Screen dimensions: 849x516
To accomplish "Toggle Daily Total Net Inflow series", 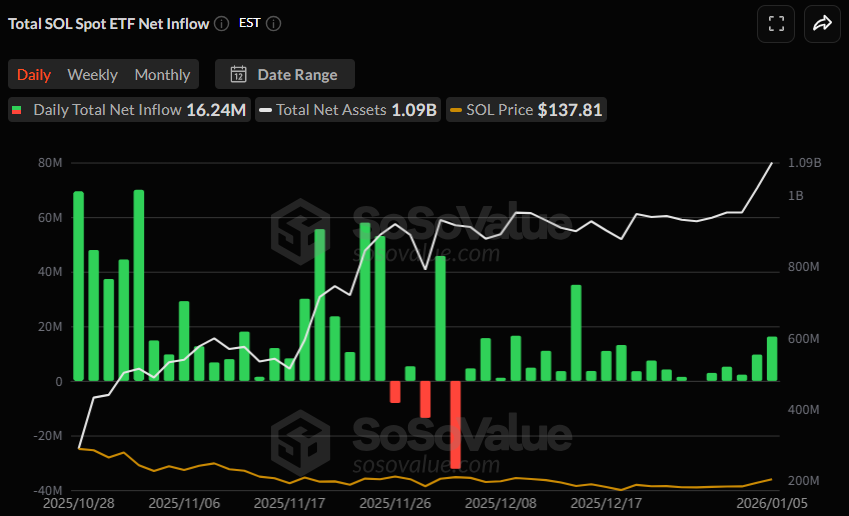I will pos(128,110).
